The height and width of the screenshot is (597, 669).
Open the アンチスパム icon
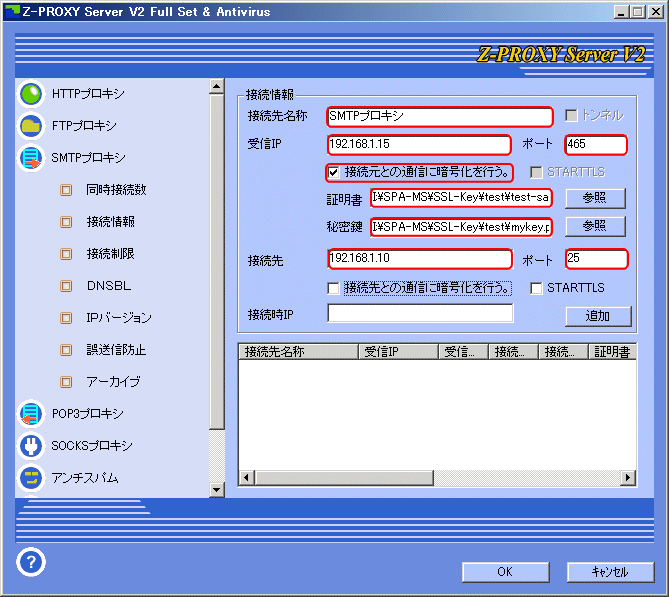point(31,478)
